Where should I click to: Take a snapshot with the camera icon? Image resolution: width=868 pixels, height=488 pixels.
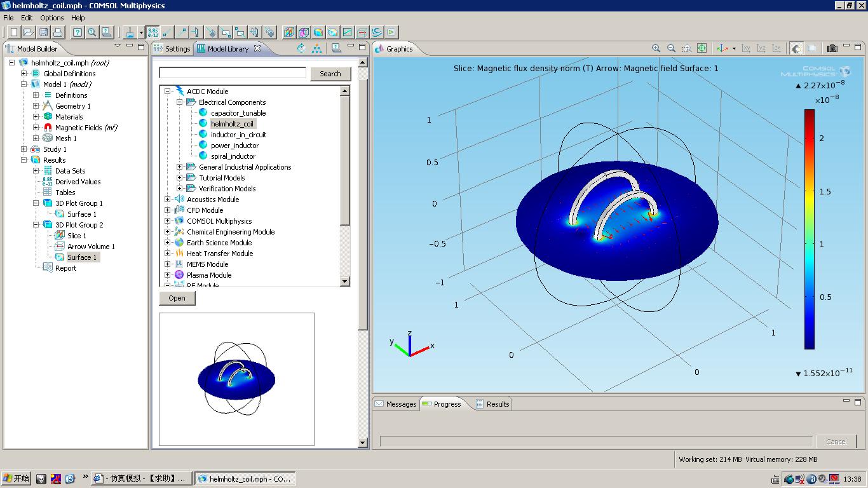[x=832, y=48]
